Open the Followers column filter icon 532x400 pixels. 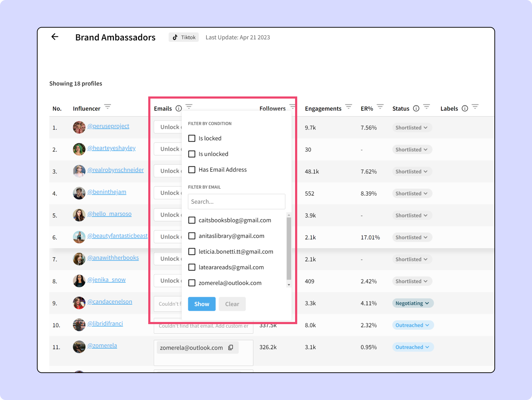click(292, 106)
